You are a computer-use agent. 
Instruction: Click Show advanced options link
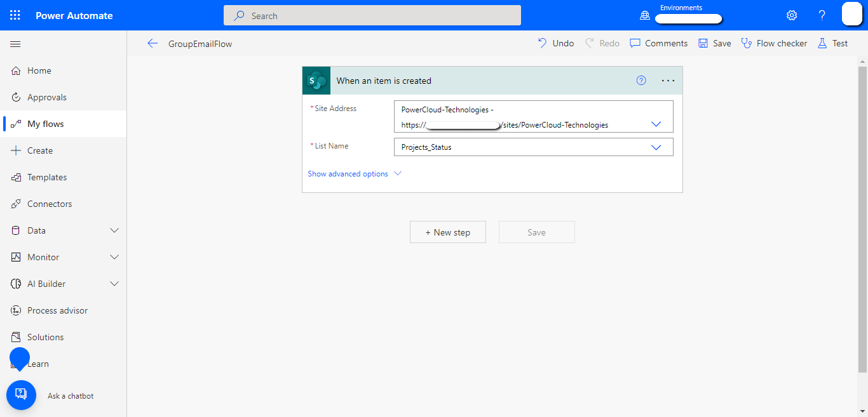[348, 173]
